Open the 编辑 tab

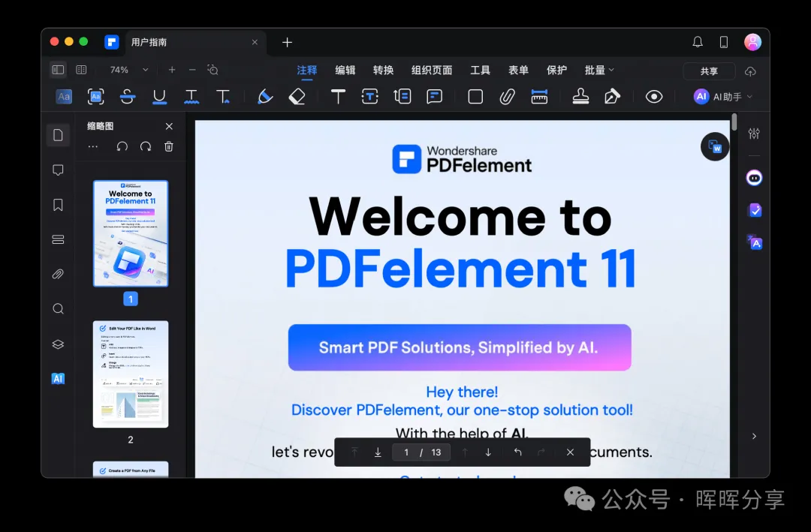tap(345, 71)
